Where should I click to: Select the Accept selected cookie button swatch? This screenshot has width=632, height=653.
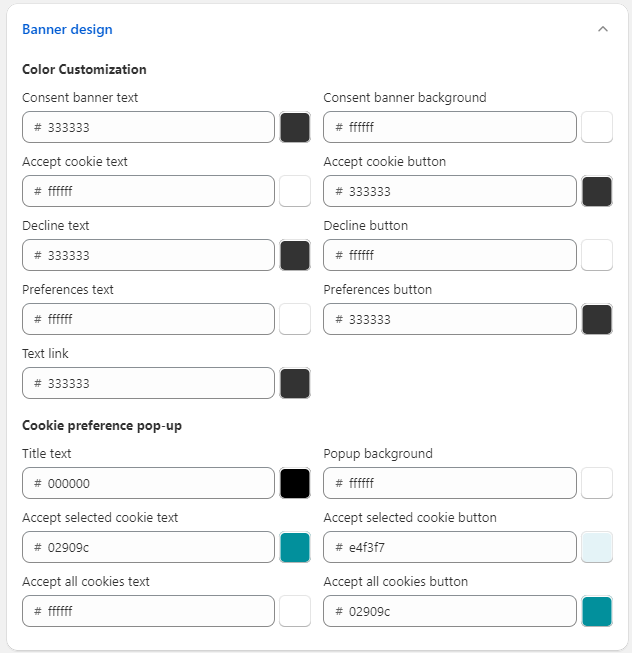coord(597,547)
